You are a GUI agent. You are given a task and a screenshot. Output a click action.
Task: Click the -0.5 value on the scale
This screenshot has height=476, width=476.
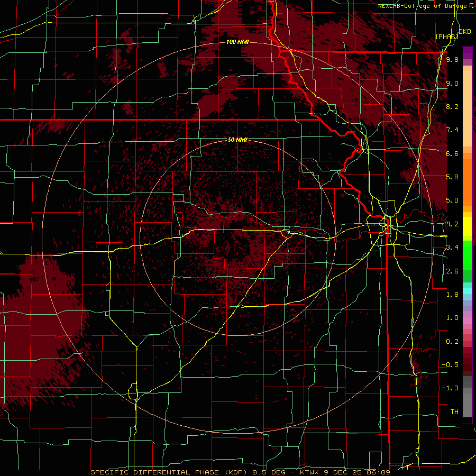[450, 365]
